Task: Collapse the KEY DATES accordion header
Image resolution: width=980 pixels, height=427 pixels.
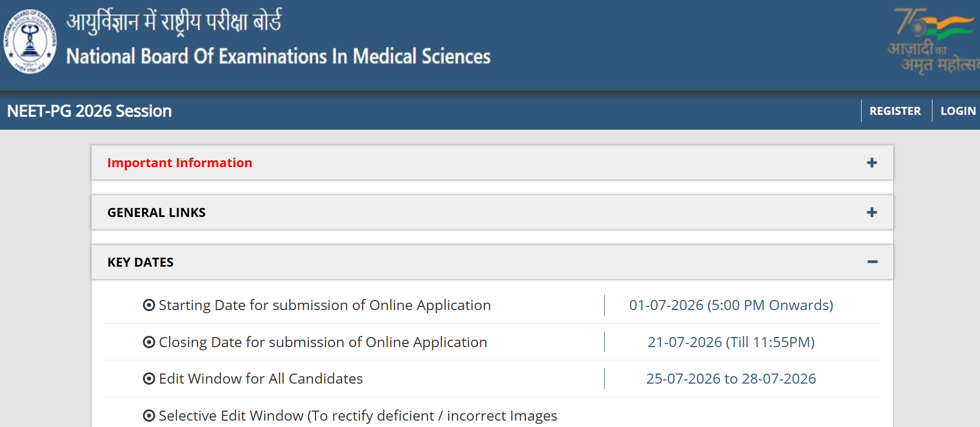Action: pyautogui.click(x=492, y=262)
